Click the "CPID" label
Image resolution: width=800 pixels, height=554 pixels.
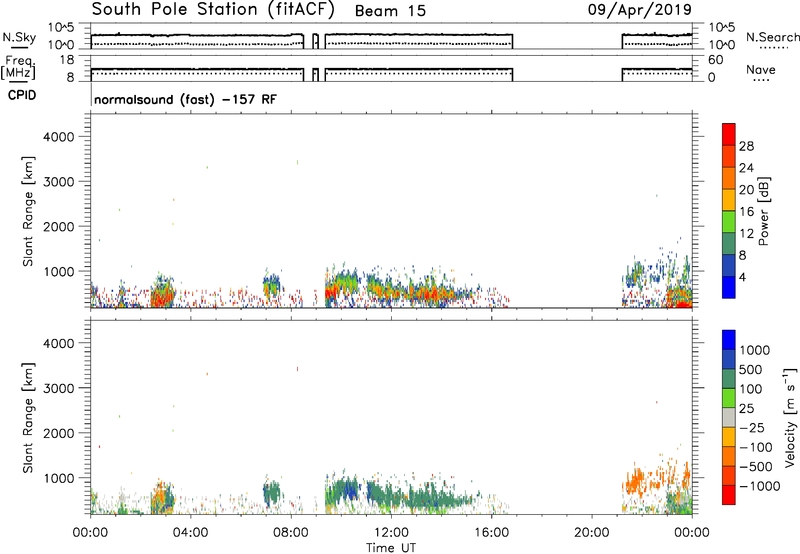point(22,95)
